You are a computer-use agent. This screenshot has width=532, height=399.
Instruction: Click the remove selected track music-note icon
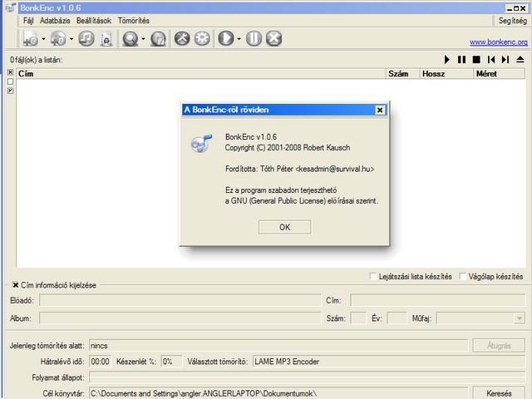(x=86, y=38)
